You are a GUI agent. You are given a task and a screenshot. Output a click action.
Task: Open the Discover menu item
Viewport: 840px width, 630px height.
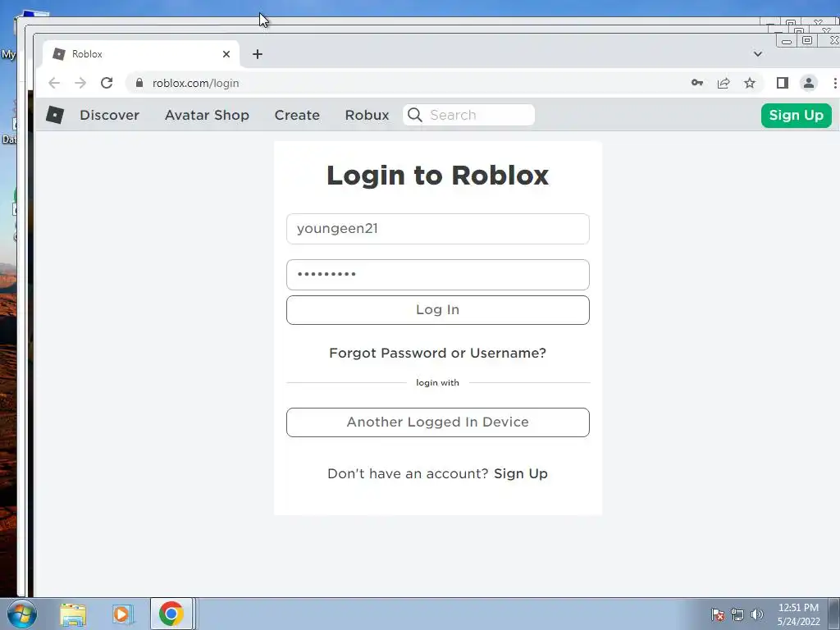(x=109, y=115)
